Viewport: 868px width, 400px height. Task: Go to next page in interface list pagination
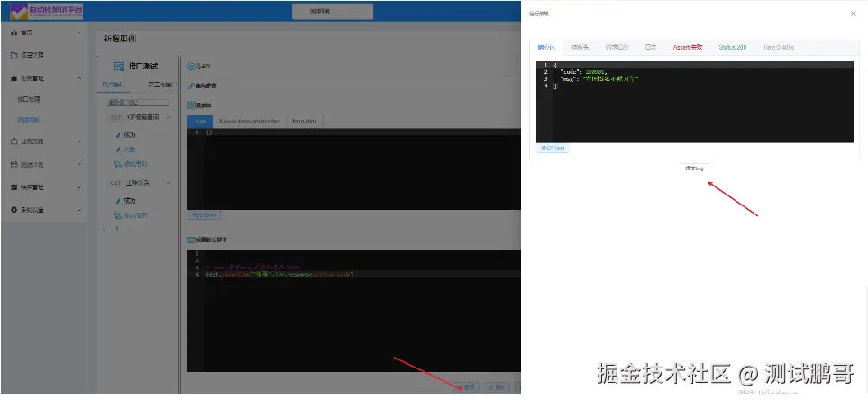click(x=130, y=229)
